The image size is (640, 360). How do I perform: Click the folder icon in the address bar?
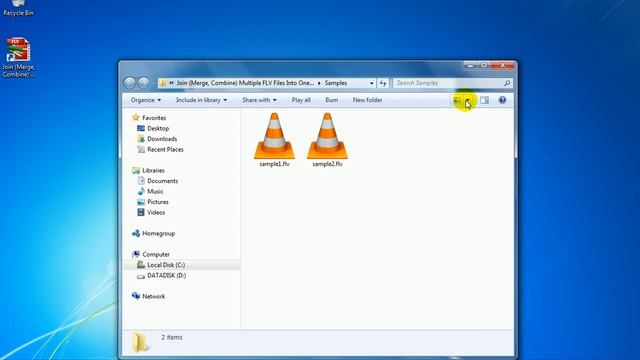163,83
